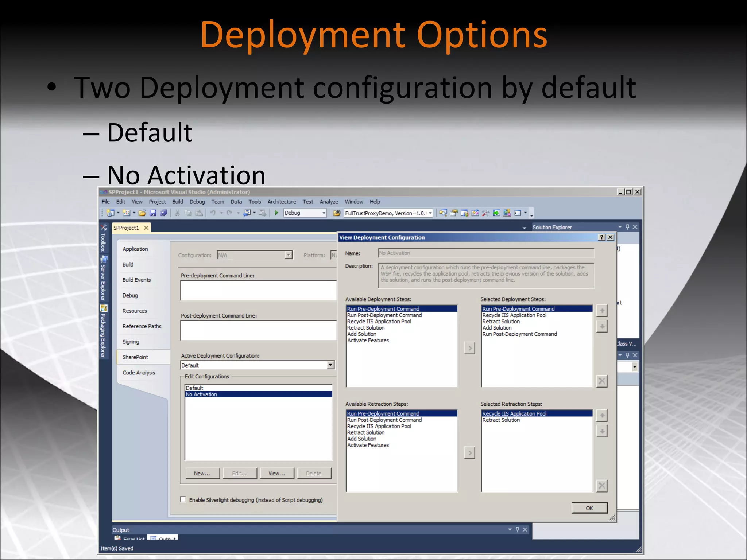Open the Toolbox side panel tab
This screenshot has height=560, width=747.
pos(104,238)
